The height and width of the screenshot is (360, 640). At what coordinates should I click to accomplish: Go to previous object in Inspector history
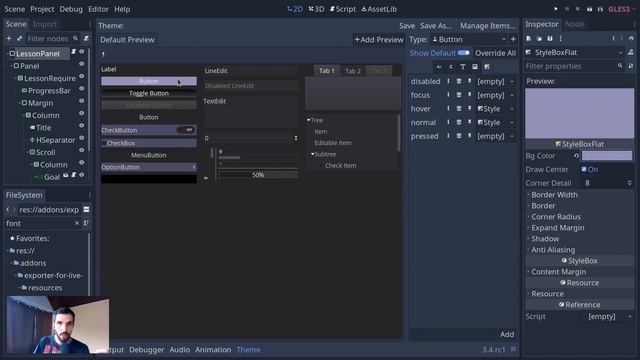click(x=613, y=38)
